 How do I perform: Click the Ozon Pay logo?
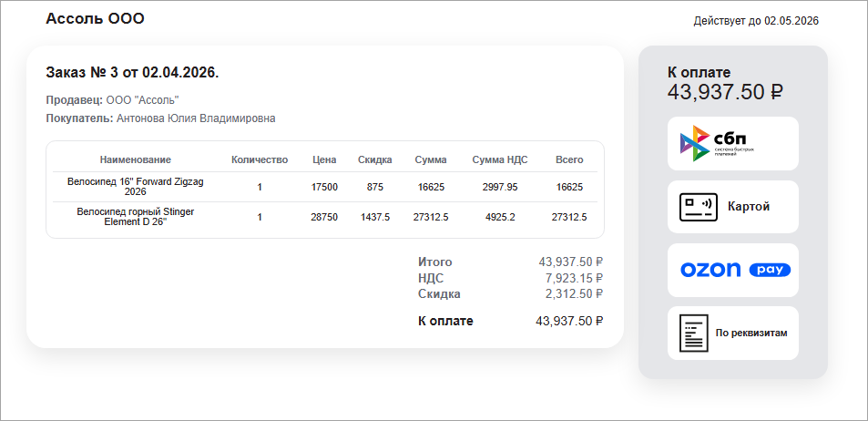[x=735, y=270]
